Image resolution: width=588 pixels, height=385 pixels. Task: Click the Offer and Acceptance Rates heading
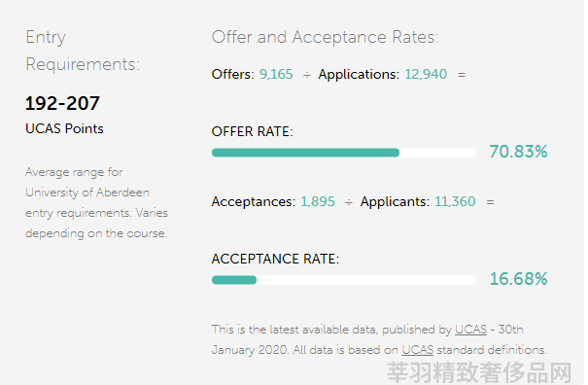coord(326,37)
